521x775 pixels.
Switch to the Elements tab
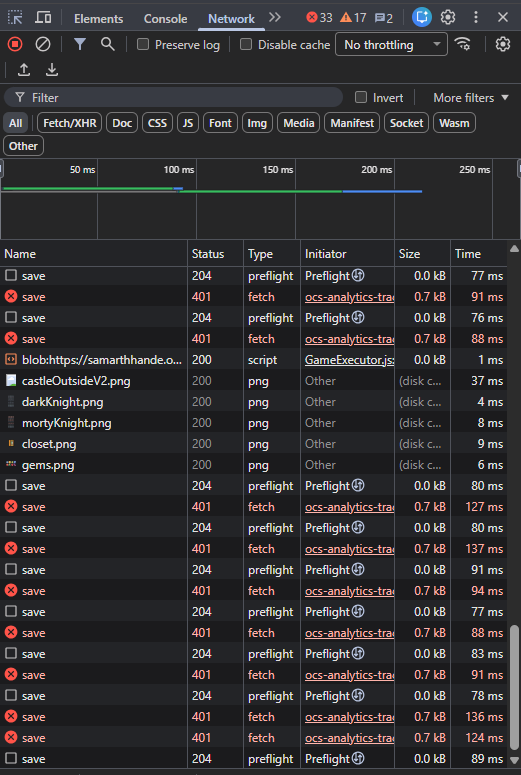tap(98, 19)
